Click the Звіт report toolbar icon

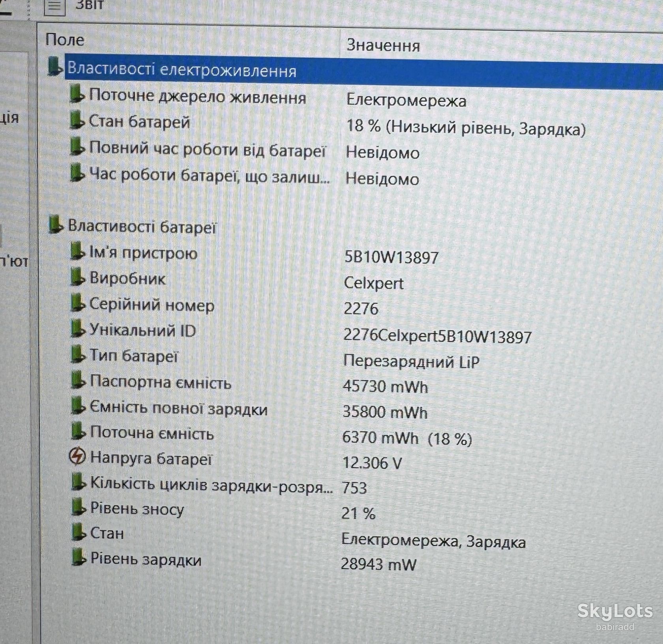pyautogui.click(x=54, y=6)
